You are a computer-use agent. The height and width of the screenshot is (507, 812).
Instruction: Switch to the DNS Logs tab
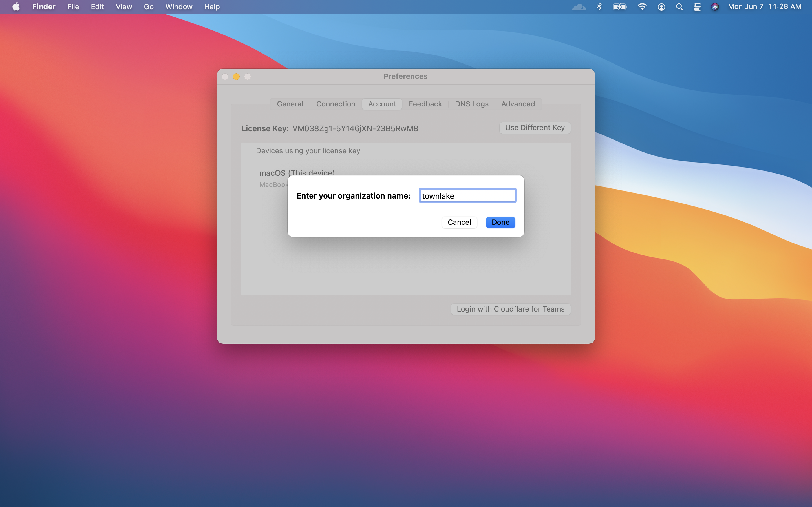(471, 104)
